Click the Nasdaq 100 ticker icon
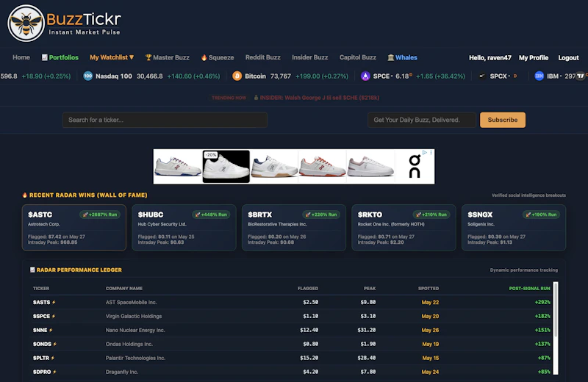Image resolution: width=588 pixels, height=382 pixels. click(87, 76)
